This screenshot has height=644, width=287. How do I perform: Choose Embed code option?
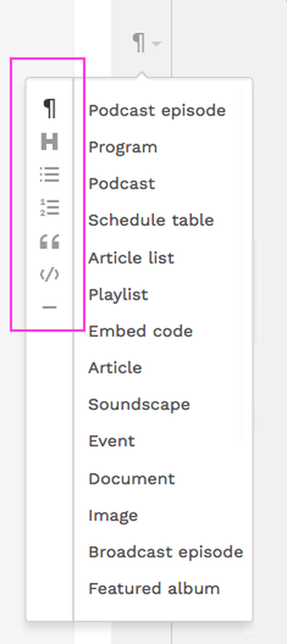click(141, 331)
